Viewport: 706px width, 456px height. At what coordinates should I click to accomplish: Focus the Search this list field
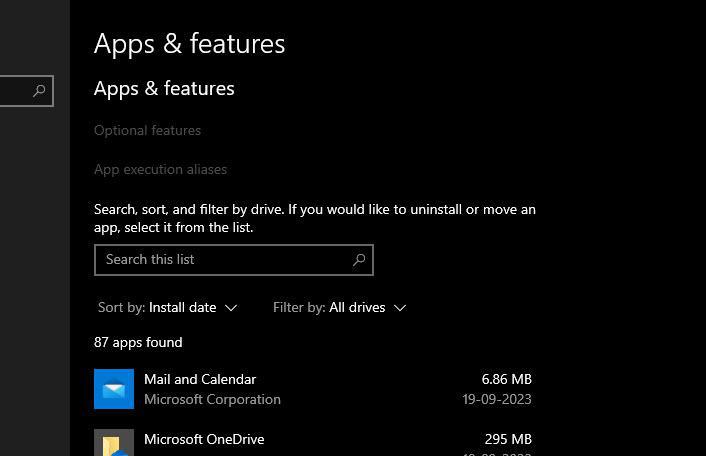click(220, 260)
